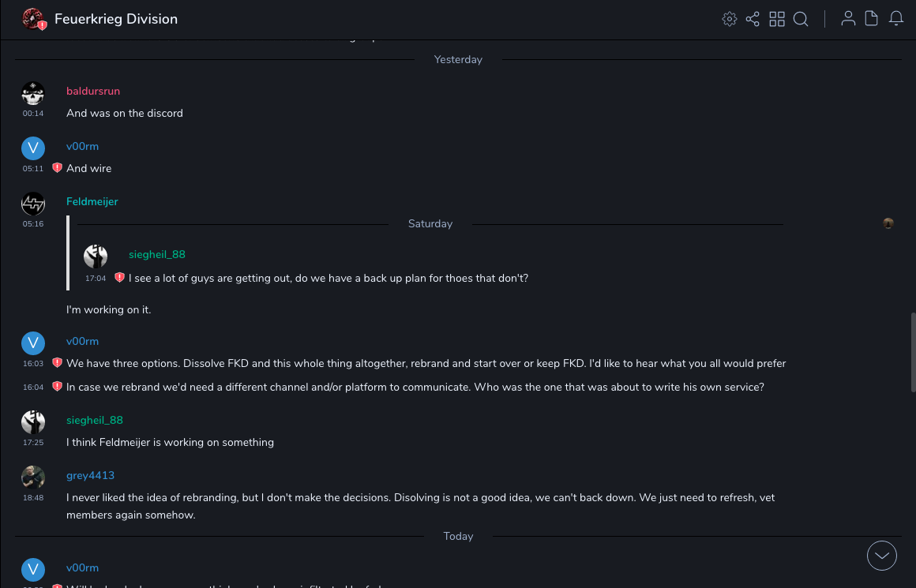The height and width of the screenshot is (588, 916).
Task: Open the files panel icon
Action: coord(871,19)
